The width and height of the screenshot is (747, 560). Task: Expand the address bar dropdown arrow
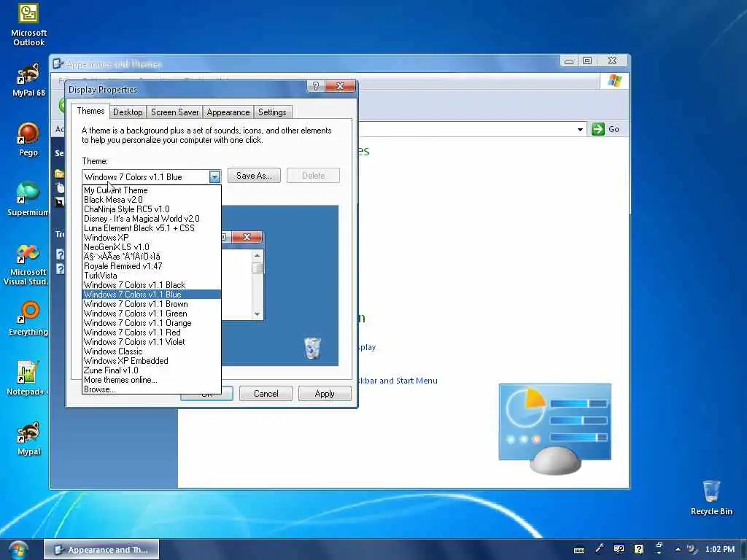coord(580,129)
